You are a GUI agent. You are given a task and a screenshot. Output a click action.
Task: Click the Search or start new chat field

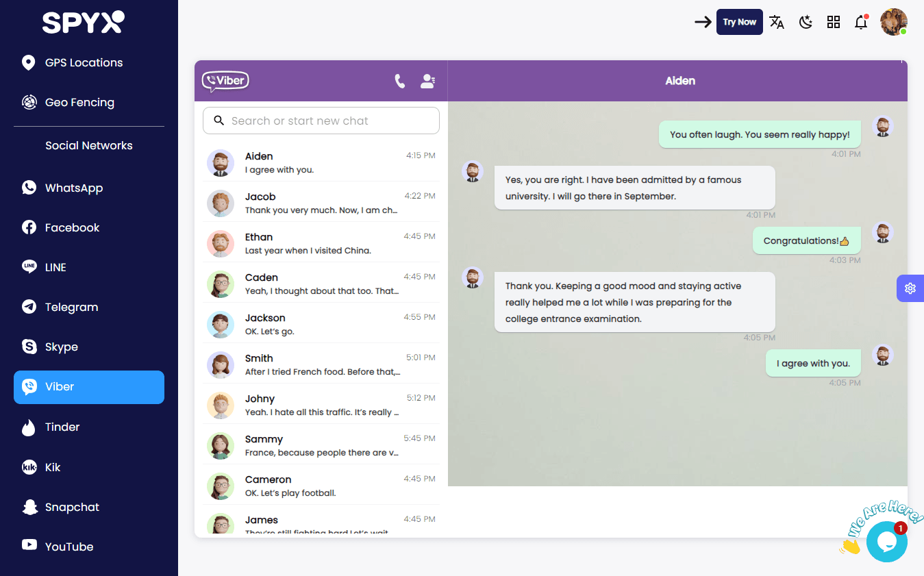pyautogui.click(x=321, y=121)
